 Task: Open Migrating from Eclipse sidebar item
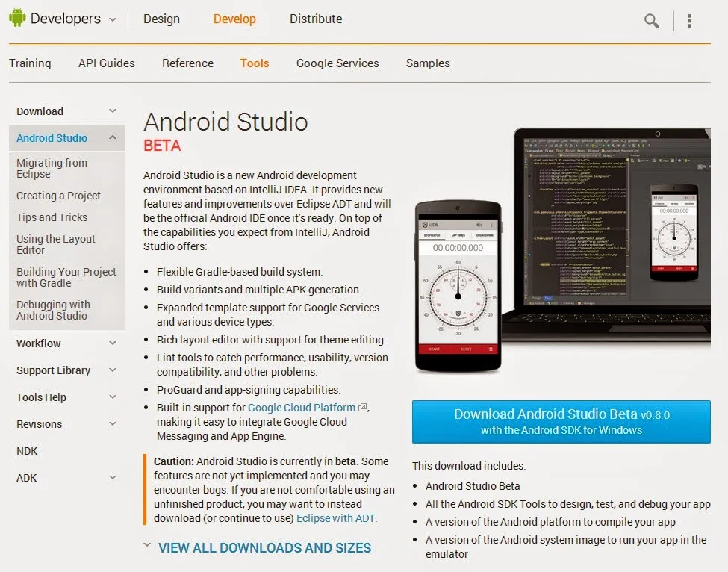coord(52,168)
